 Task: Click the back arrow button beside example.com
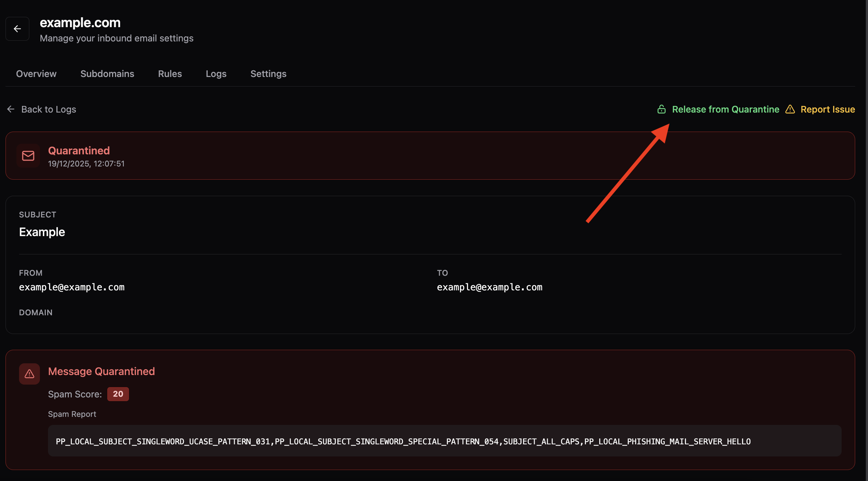coord(17,29)
